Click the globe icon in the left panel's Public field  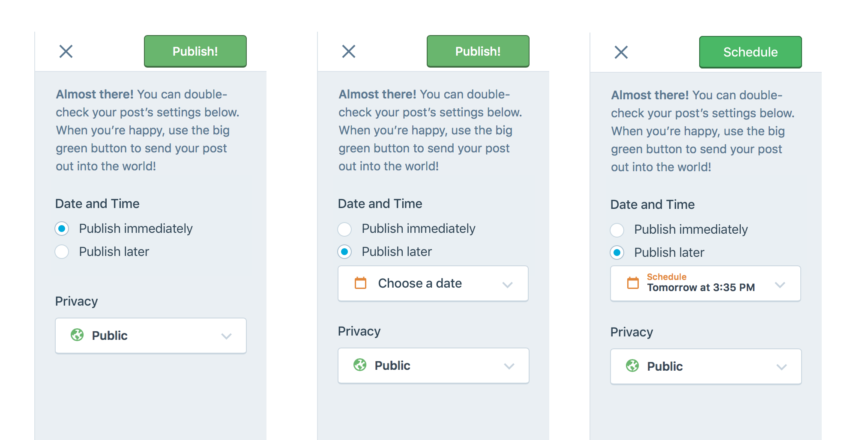pyautogui.click(x=77, y=335)
